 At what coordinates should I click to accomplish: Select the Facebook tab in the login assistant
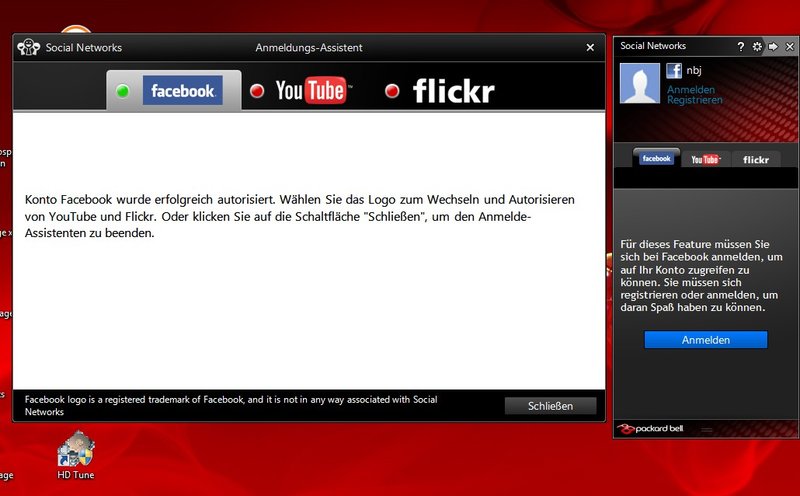click(x=174, y=90)
